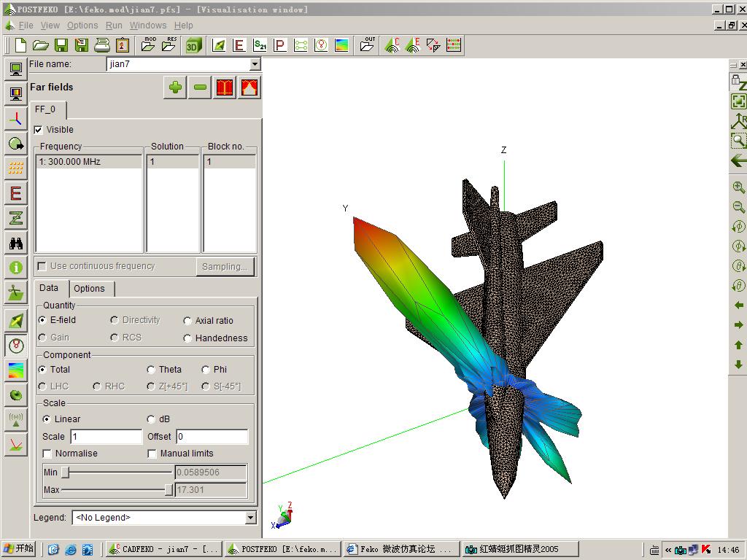The height and width of the screenshot is (560, 747).
Task: Launch CADFEKO from the C toolbar icon
Action: [x=392, y=45]
